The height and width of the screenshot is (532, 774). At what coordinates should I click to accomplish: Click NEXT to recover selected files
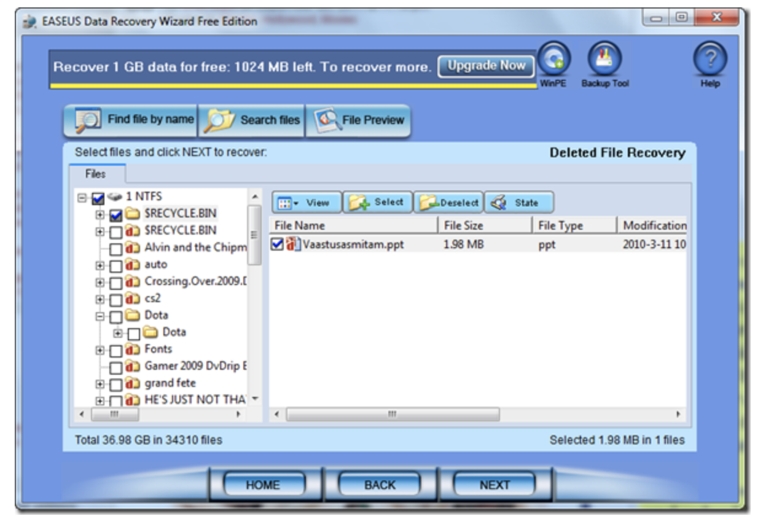point(495,485)
